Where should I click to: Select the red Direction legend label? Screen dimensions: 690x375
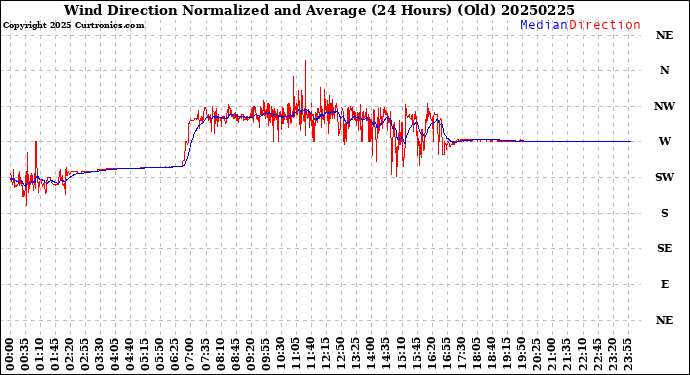click(605, 25)
